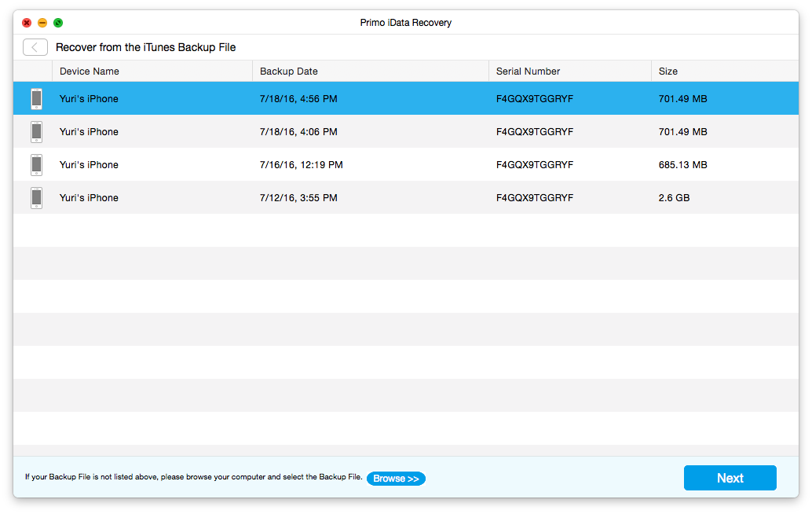Select iPhone icon for 7/16/16 backup
Screen dimensions: 812x514
pyautogui.click(x=36, y=165)
